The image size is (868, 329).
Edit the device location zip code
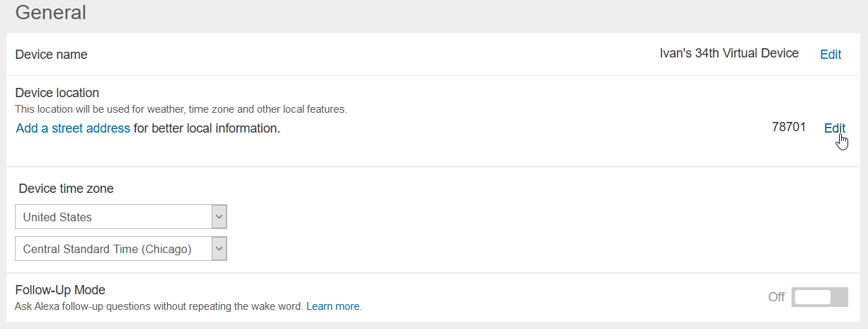[x=835, y=128]
